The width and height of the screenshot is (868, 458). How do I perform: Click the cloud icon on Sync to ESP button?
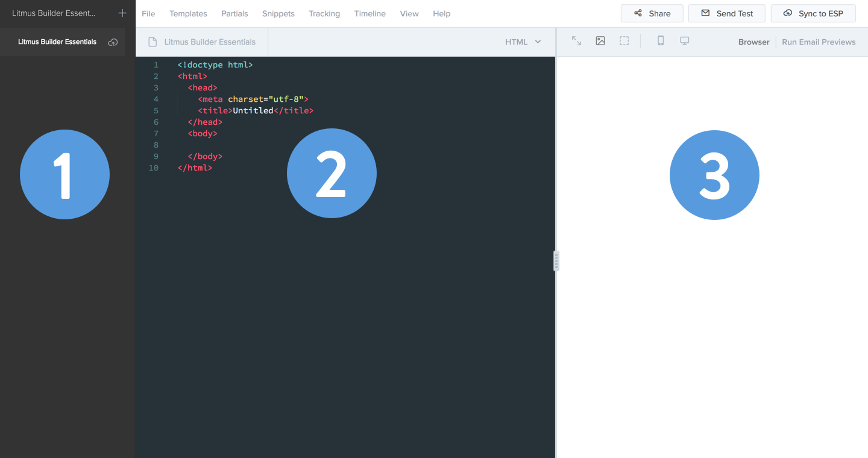click(787, 13)
